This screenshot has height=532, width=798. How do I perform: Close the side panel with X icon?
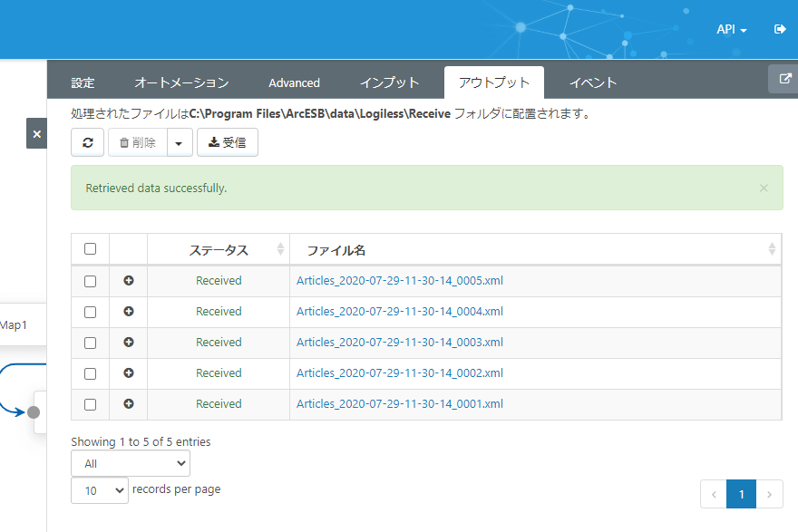click(x=36, y=133)
